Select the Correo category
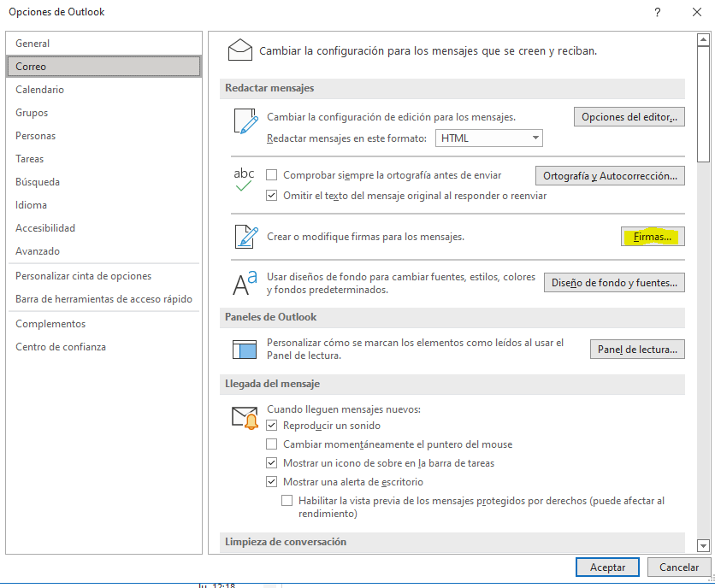Image resolution: width=715 pixels, height=588 pixels. 104,67
